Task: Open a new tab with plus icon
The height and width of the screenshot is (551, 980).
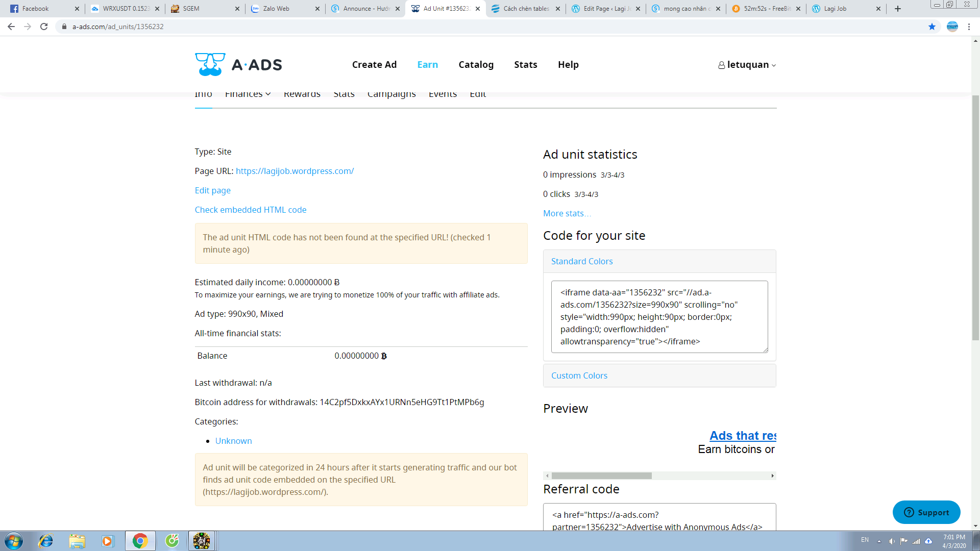Action: 898,9
